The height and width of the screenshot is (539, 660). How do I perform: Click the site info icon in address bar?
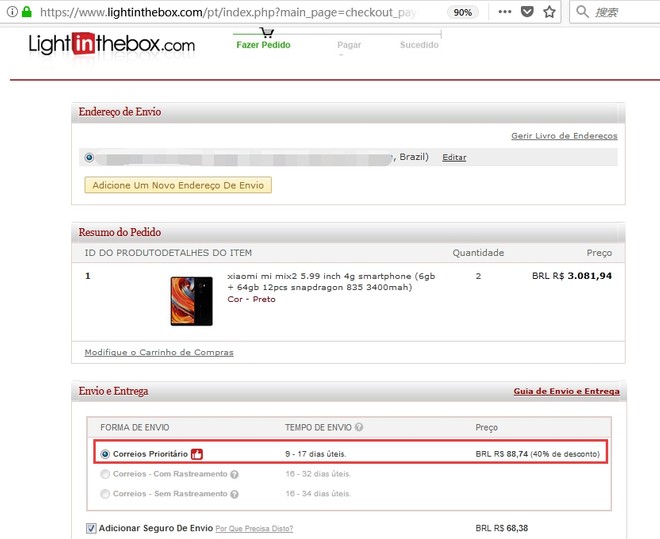9,13
